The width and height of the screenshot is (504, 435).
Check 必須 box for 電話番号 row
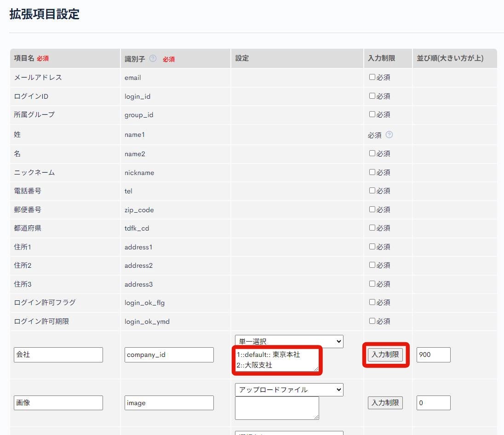(x=372, y=191)
